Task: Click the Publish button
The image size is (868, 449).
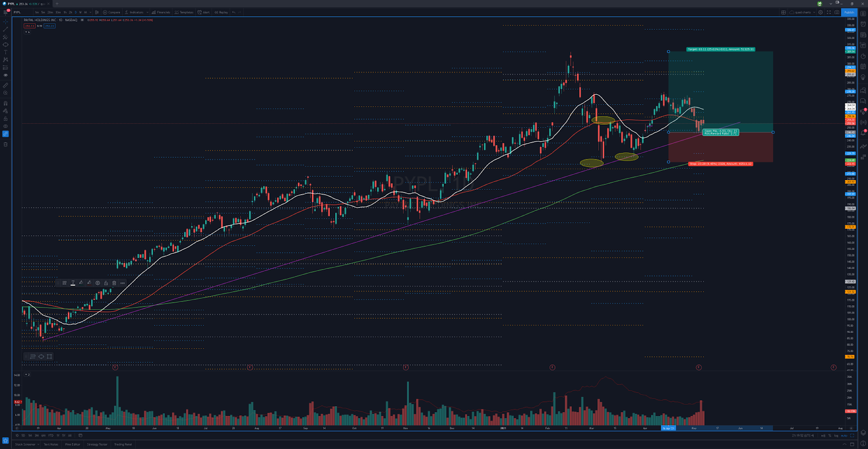Action: [849, 12]
